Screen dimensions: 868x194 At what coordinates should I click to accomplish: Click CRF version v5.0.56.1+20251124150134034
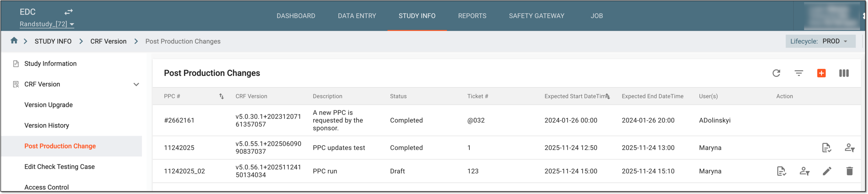tap(268, 171)
